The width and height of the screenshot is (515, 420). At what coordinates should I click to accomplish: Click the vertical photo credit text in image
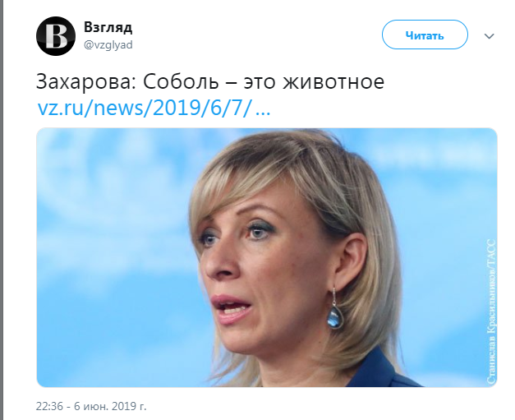[x=490, y=312]
